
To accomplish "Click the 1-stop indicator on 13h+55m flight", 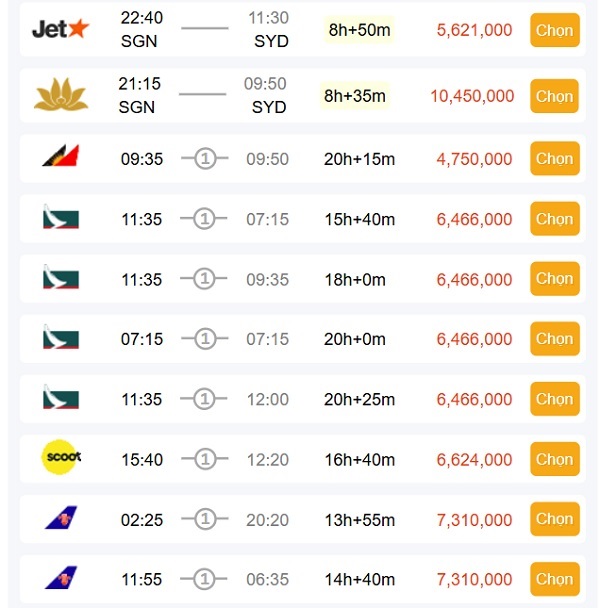I will click(x=205, y=519).
